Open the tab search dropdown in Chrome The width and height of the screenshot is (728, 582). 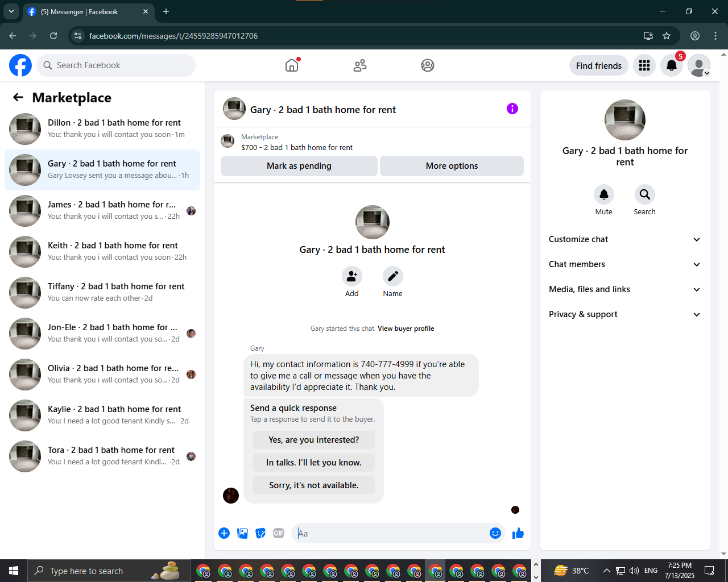click(x=11, y=11)
